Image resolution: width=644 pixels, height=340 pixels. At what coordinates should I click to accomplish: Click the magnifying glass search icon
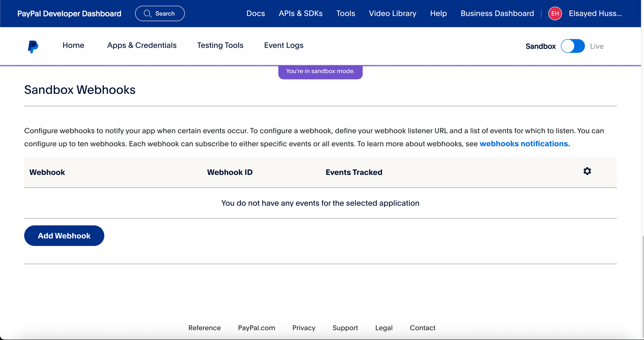[147, 14]
